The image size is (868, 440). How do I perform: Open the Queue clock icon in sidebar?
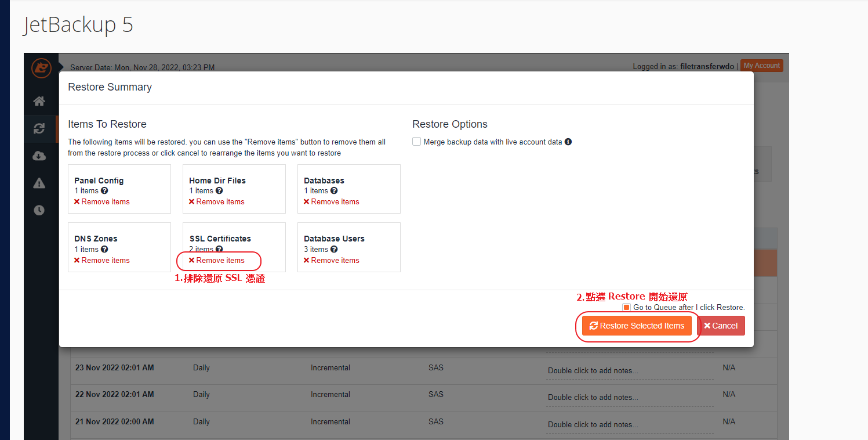point(39,210)
